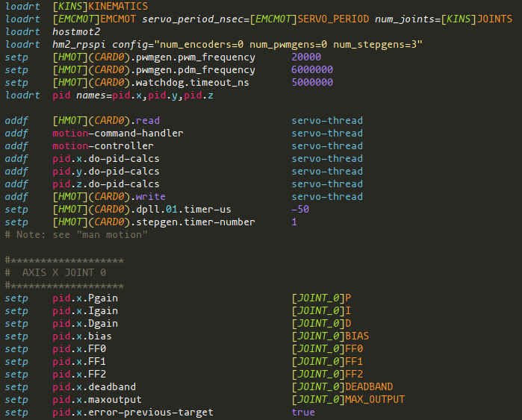The width and height of the screenshot is (522, 420).
Task: Click the [JOINT_0]DEADBAND reference
Action: pyautogui.click(x=342, y=386)
